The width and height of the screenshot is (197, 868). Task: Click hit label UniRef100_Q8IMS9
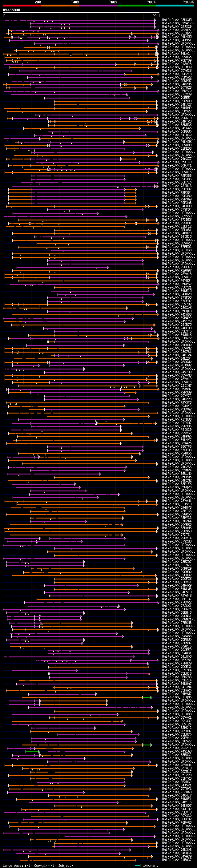177,67
